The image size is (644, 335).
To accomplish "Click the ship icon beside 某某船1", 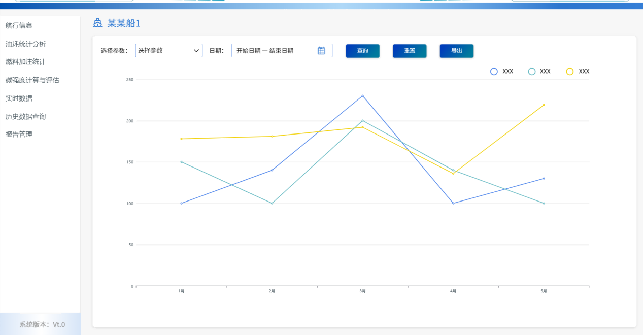I will click(x=98, y=23).
